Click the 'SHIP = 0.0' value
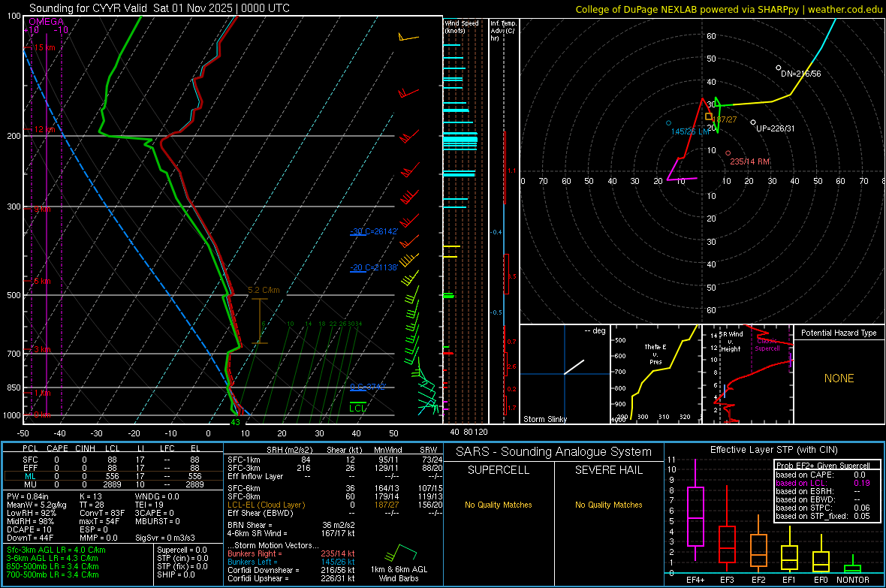 (x=176, y=574)
